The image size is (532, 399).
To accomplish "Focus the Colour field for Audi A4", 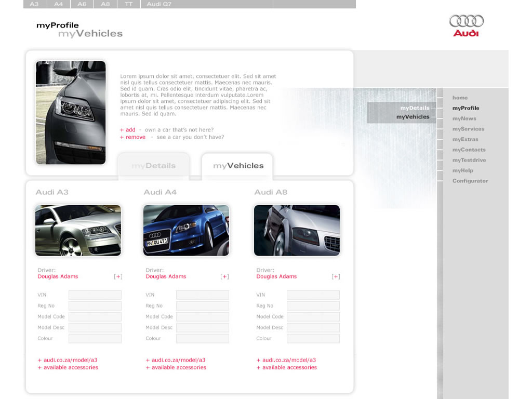I will 203,339.
